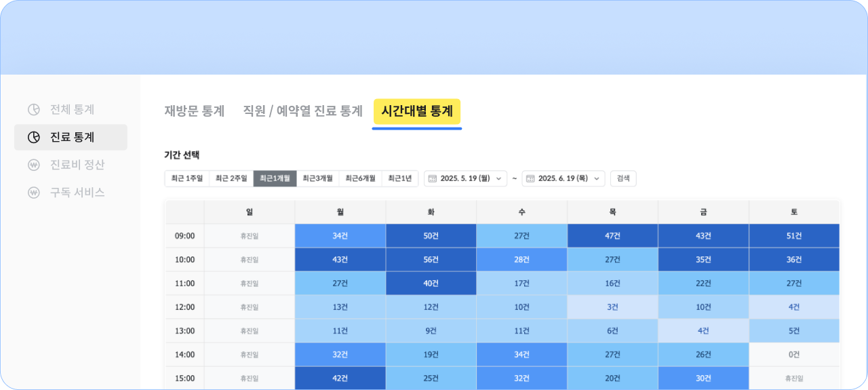Click the 17건 cell for Wednesday 11:00
The width and height of the screenshot is (868, 390).
522,284
